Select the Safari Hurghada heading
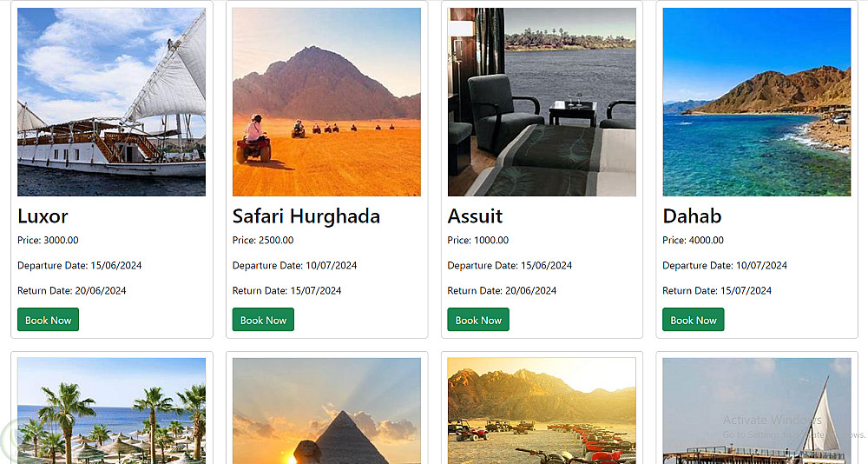868x464 pixels. (x=306, y=215)
